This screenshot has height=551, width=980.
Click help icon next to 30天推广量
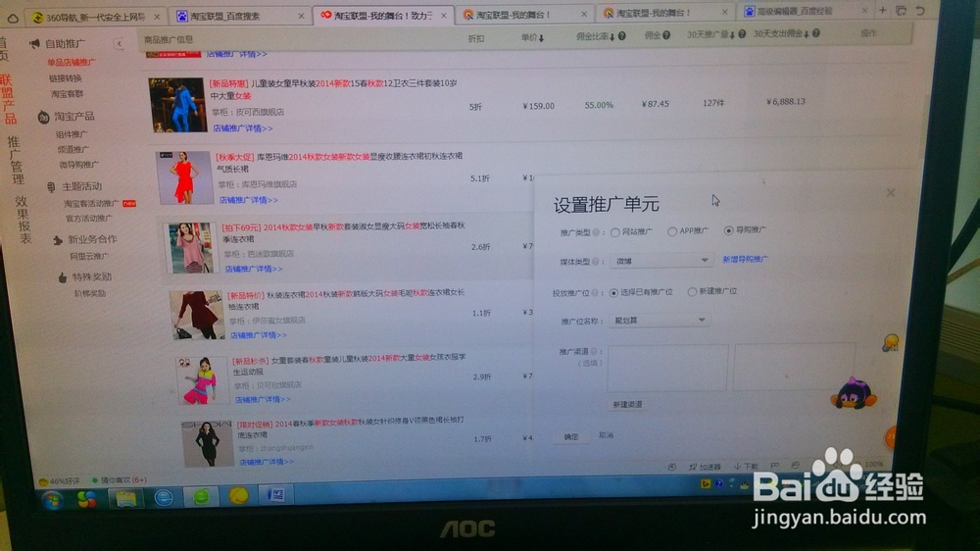[742, 34]
